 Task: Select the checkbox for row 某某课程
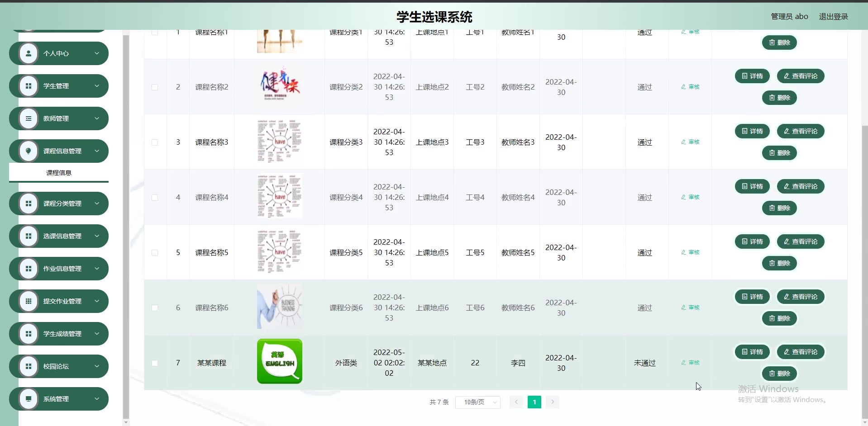pyautogui.click(x=154, y=363)
